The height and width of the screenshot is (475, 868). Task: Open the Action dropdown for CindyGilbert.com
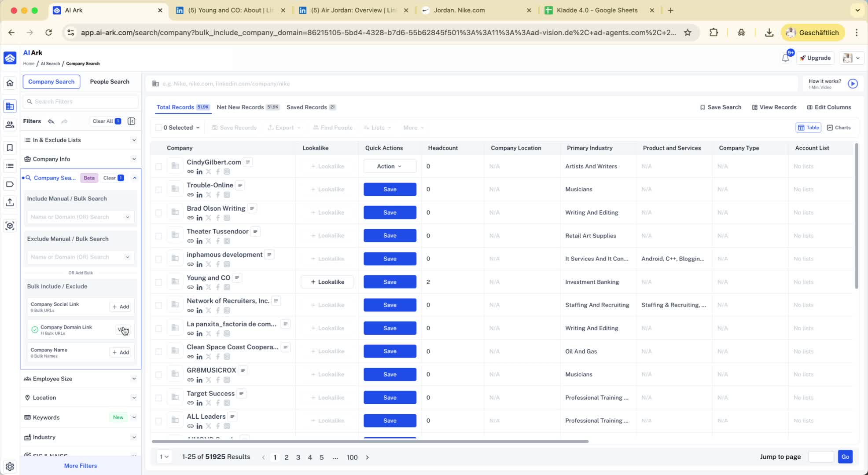pos(390,166)
